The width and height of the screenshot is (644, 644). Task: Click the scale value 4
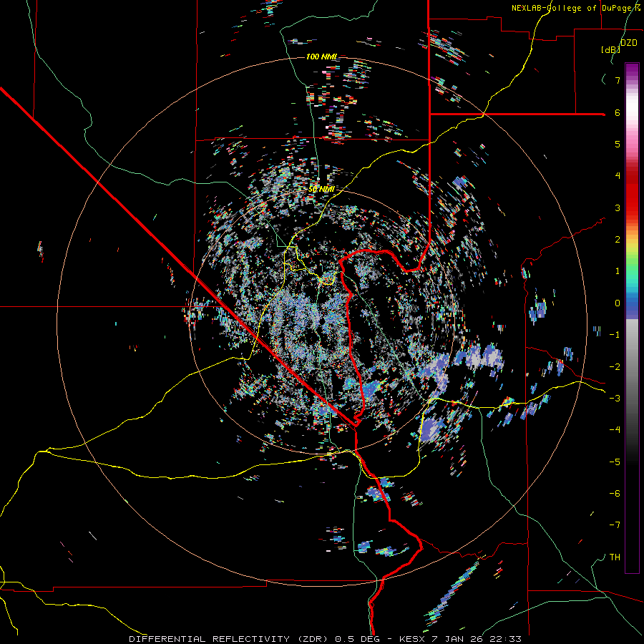618,176
